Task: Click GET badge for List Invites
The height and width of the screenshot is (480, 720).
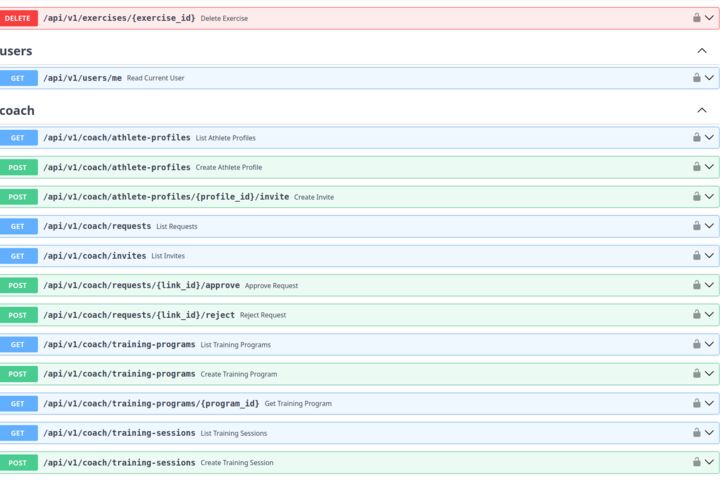Action: click(18, 256)
